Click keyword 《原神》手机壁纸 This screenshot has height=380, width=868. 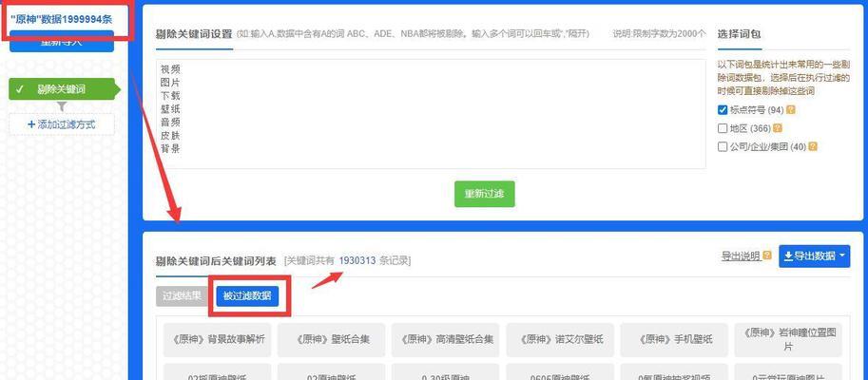[674, 339]
